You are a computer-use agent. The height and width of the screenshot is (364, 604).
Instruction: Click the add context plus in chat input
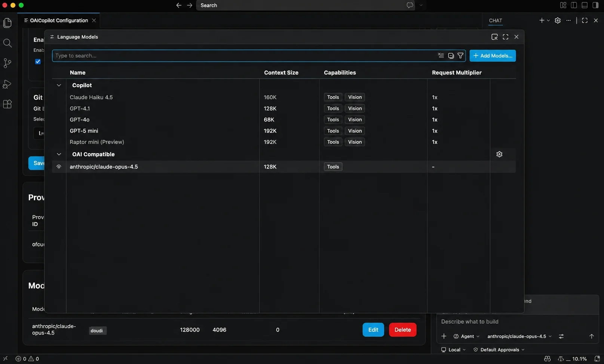(444, 336)
